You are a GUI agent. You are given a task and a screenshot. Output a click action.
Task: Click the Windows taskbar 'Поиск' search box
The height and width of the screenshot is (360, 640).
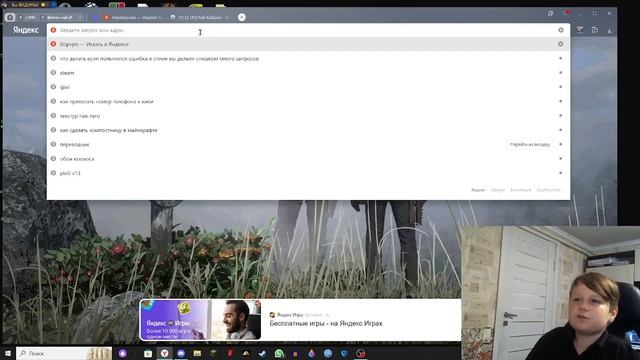tap(64, 353)
